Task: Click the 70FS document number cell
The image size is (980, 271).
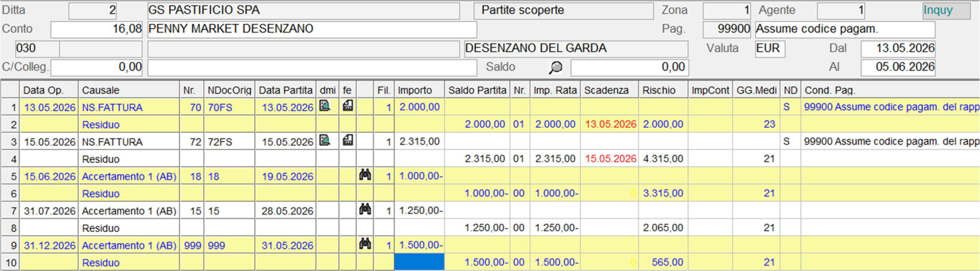Action: pyautogui.click(x=220, y=107)
